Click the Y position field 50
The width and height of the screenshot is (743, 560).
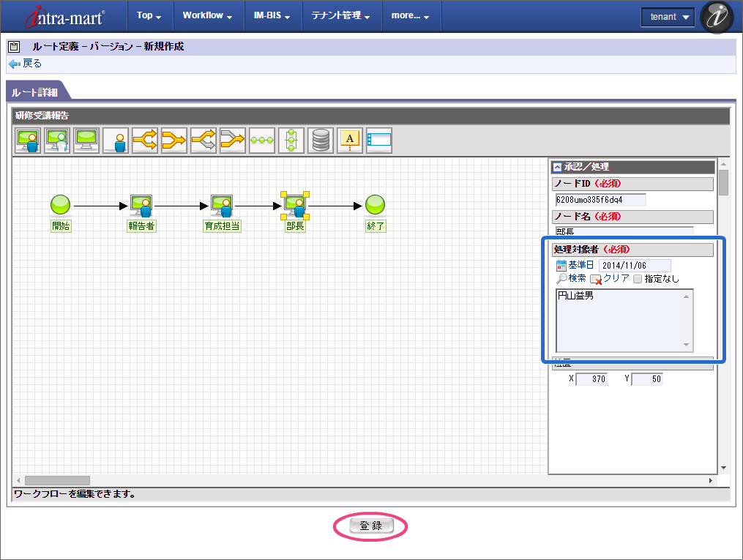coord(647,379)
